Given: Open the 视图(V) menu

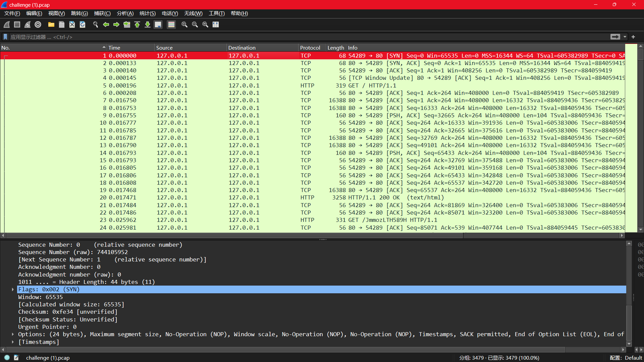Looking at the screenshot, I should click(57, 13).
